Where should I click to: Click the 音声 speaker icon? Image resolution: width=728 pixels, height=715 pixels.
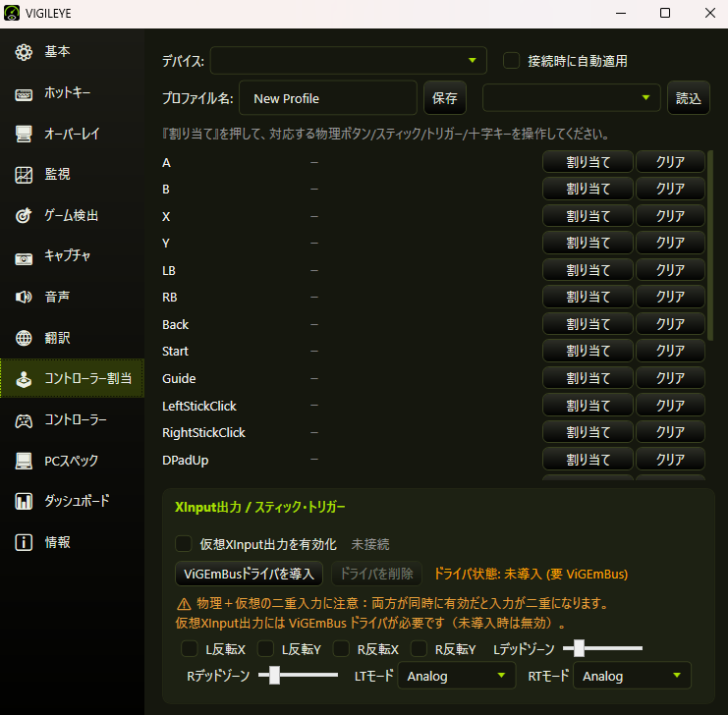24,297
